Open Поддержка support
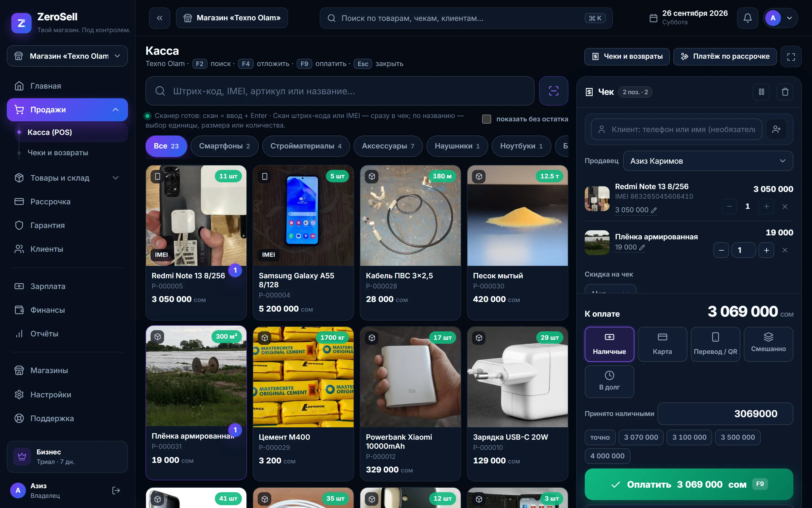The width and height of the screenshot is (812, 508). point(67,418)
